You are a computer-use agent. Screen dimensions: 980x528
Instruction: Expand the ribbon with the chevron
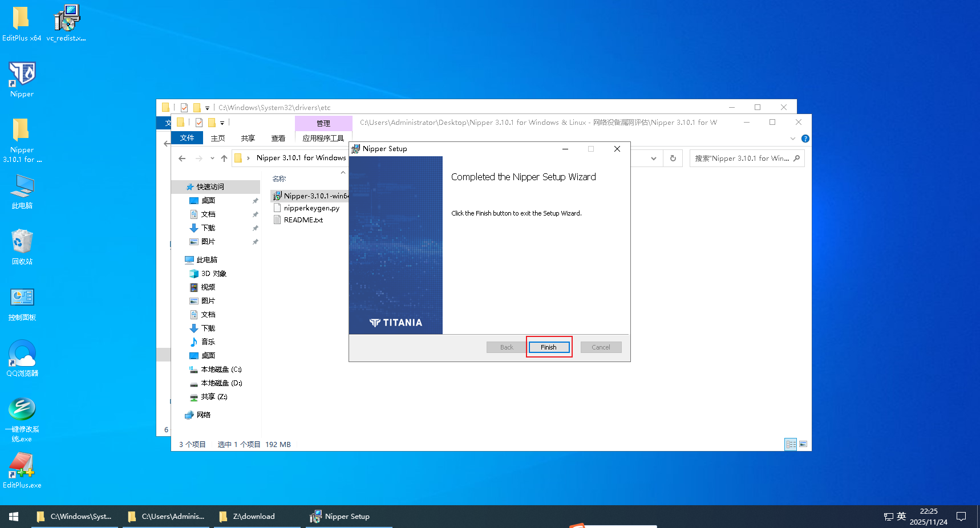click(x=792, y=139)
